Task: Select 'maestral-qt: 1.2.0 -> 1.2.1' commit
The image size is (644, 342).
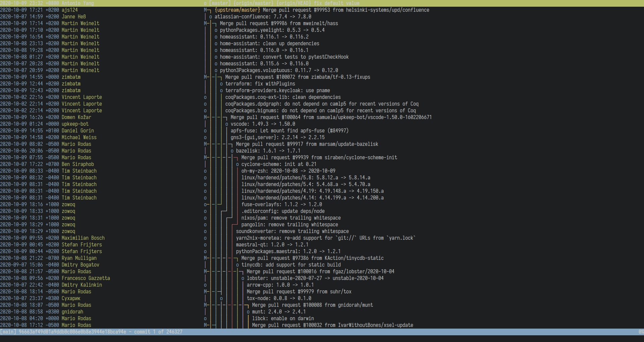Action: point(322,245)
